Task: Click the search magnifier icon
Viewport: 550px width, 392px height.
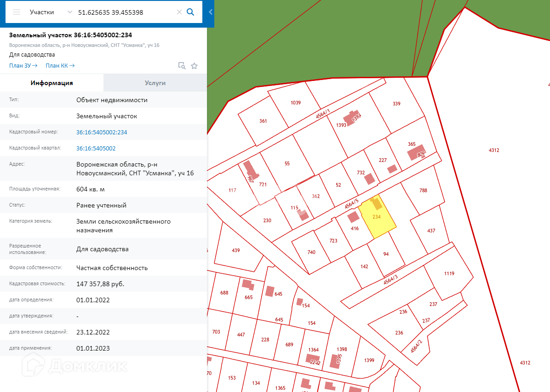Action: point(190,12)
